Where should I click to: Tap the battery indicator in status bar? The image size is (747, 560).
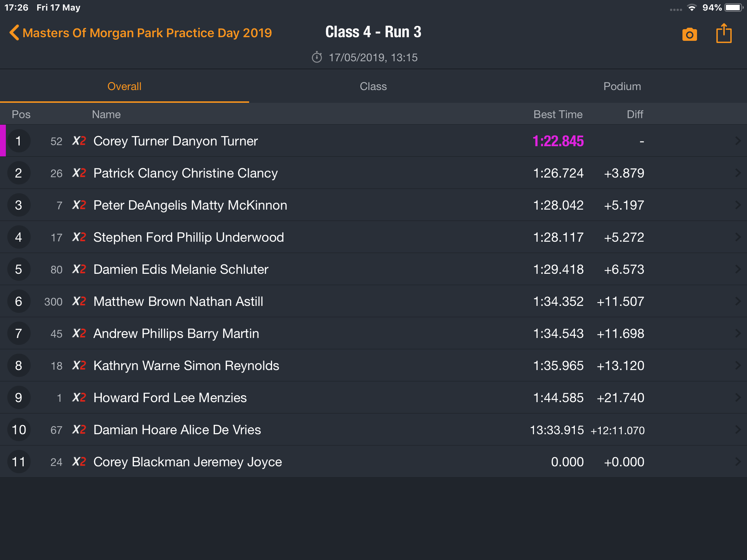pos(734,8)
